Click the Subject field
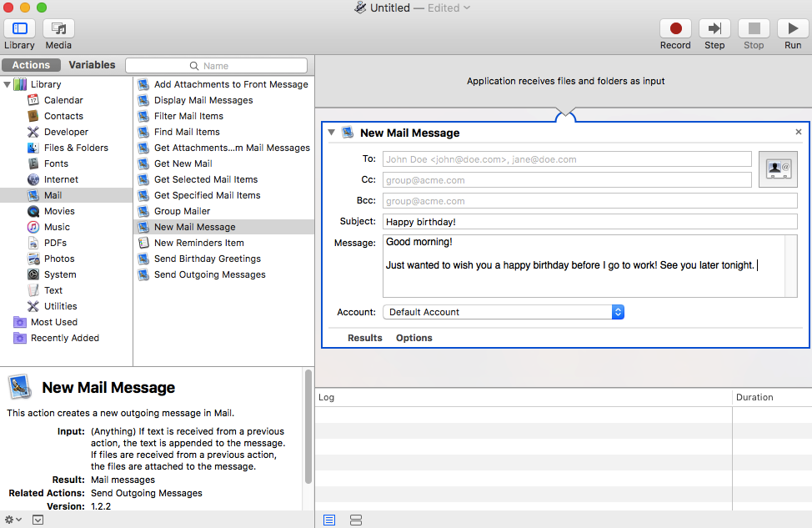Viewport: 812px width, 528px height. coord(590,221)
